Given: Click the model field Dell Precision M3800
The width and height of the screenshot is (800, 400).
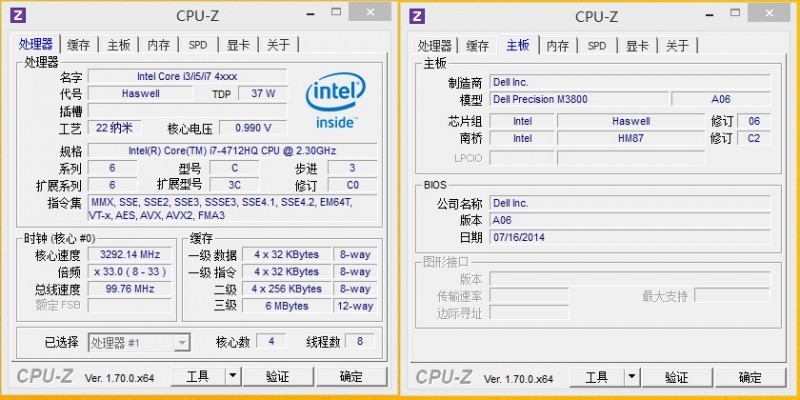Looking at the screenshot, I should click(579, 99).
